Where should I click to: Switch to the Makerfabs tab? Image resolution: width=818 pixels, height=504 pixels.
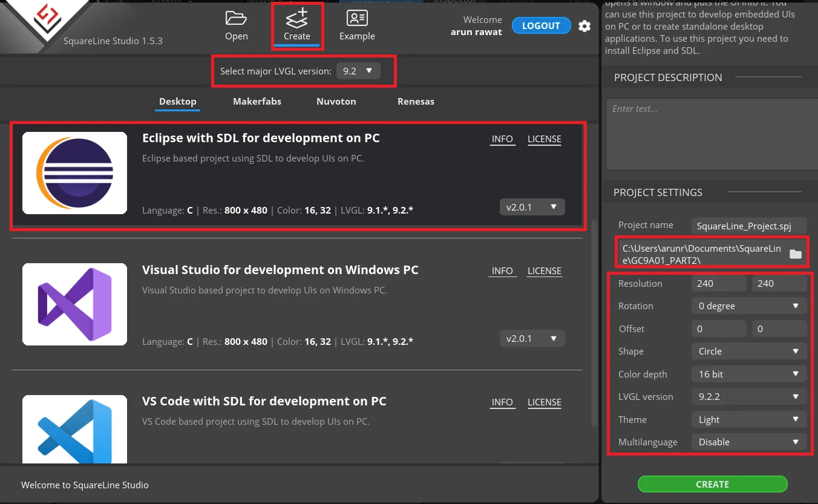tap(257, 102)
